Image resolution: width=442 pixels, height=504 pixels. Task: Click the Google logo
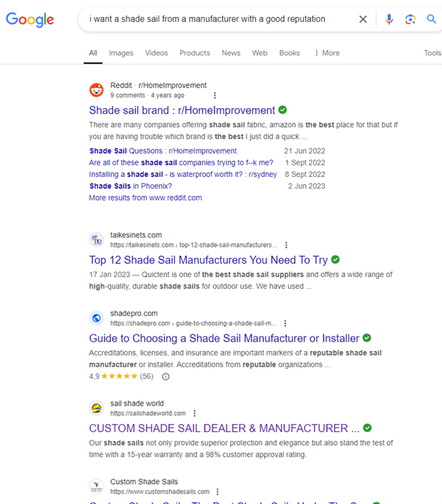click(x=30, y=20)
